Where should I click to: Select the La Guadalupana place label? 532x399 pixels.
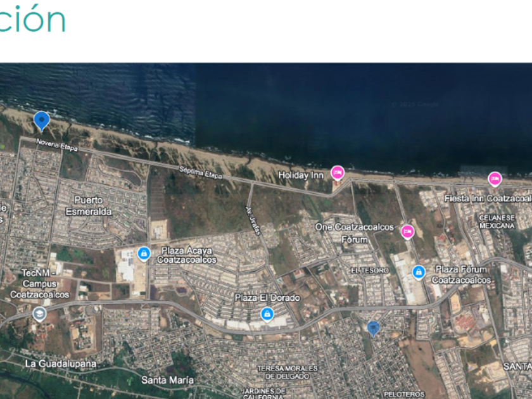click(61, 364)
